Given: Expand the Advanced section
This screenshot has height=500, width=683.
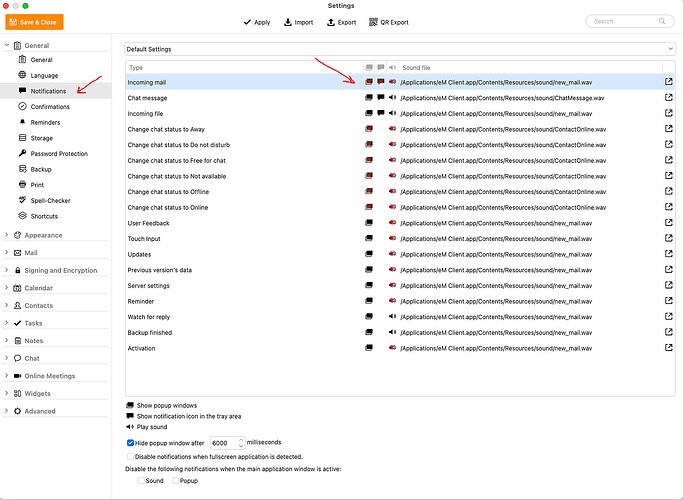Looking at the screenshot, I should 7,411.
